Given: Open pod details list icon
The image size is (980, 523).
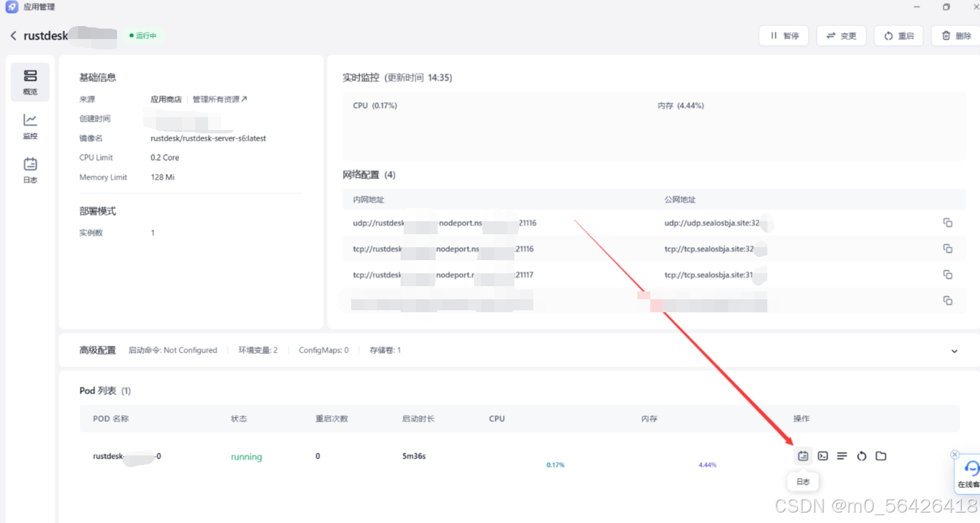Looking at the screenshot, I should tap(842, 456).
